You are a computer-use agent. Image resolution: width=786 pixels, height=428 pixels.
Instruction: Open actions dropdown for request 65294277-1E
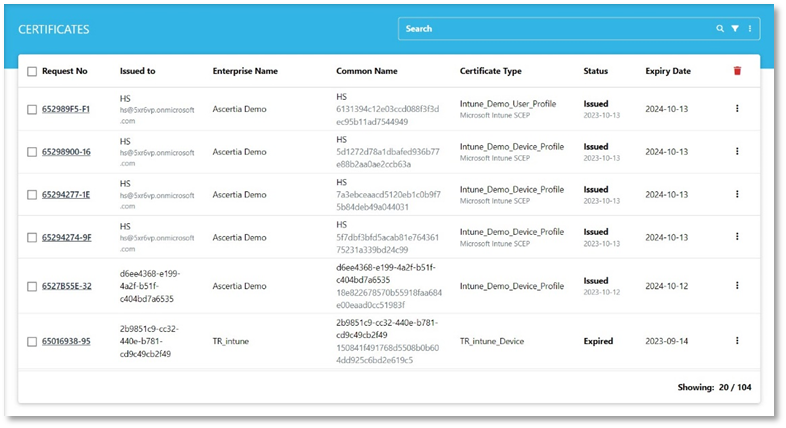click(737, 194)
